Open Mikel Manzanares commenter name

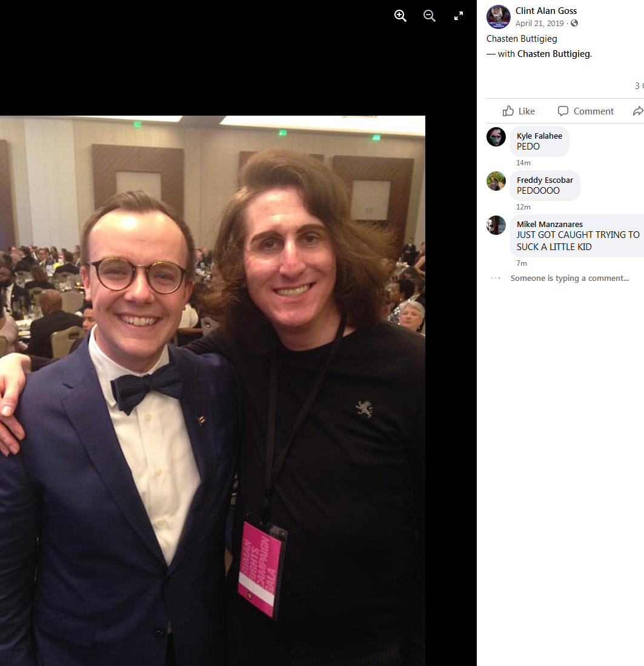pos(549,224)
